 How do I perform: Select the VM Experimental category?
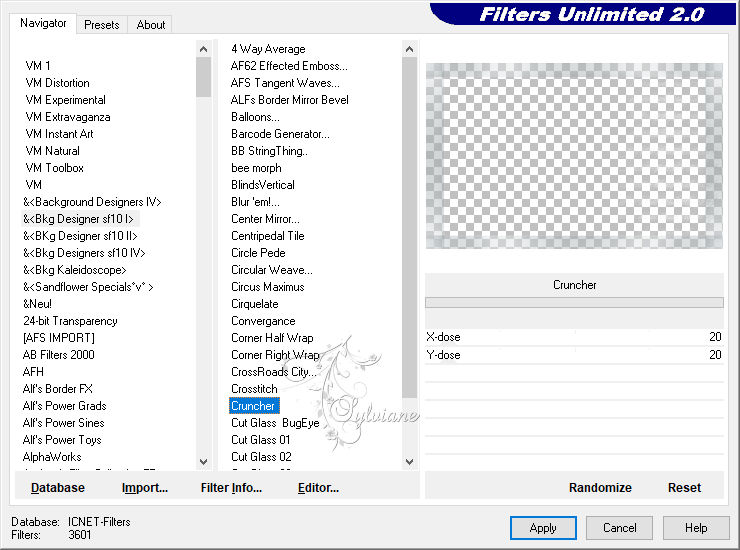66,100
